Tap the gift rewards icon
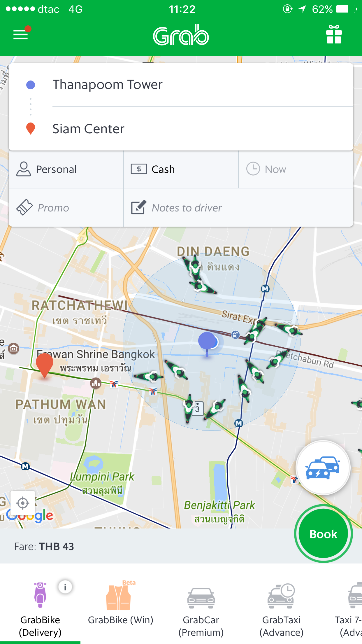Viewport: 362px width, 644px height. point(334,35)
